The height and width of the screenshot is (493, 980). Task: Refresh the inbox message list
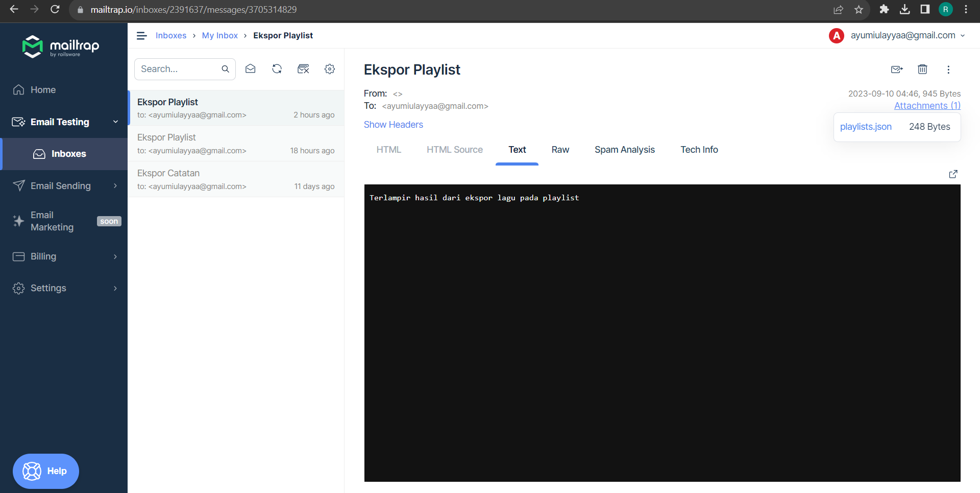277,68
